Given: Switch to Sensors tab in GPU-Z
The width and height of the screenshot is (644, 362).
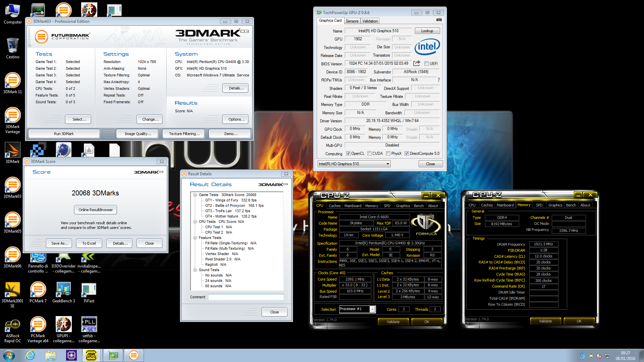Looking at the screenshot, I should [x=352, y=21].
